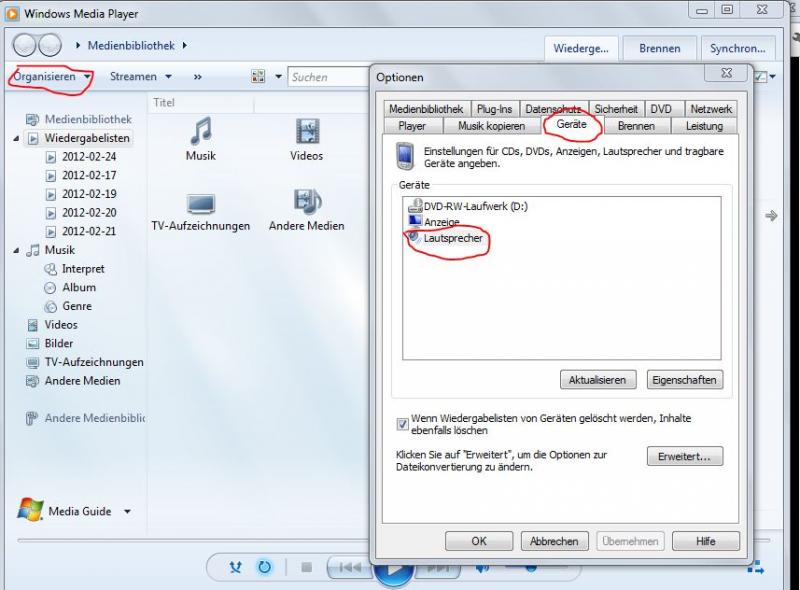The width and height of the screenshot is (800, 590).
Task: Confirm the dialog with OK
Action: coord(479,541)
